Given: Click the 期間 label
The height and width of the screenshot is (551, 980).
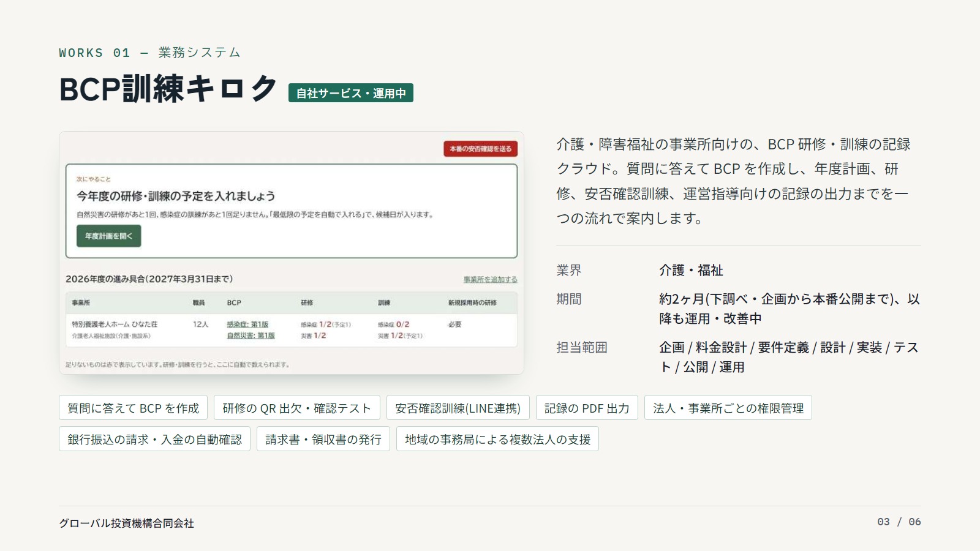Looking at the screenshot, I should 569,299.
